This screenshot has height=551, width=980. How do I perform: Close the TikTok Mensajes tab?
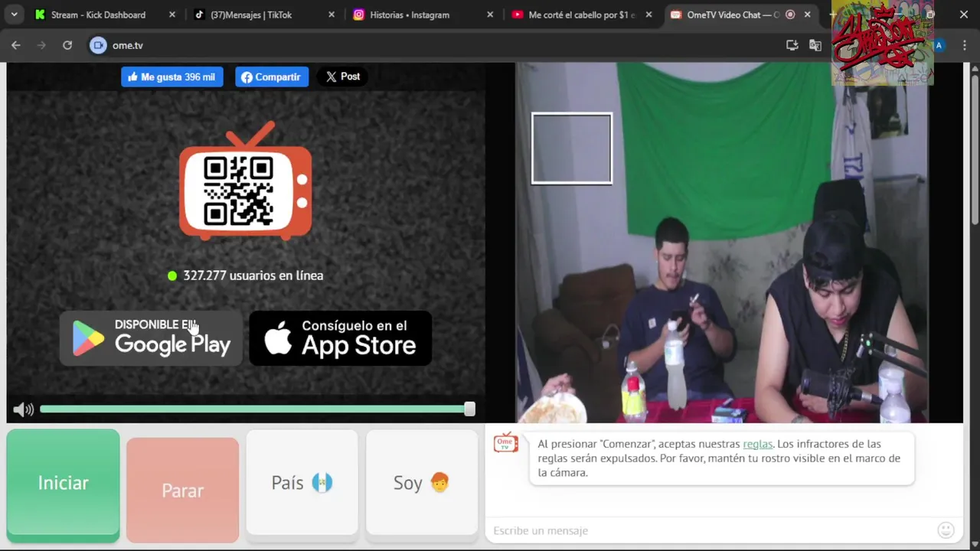pyautogui.click(x=331, y=15)
